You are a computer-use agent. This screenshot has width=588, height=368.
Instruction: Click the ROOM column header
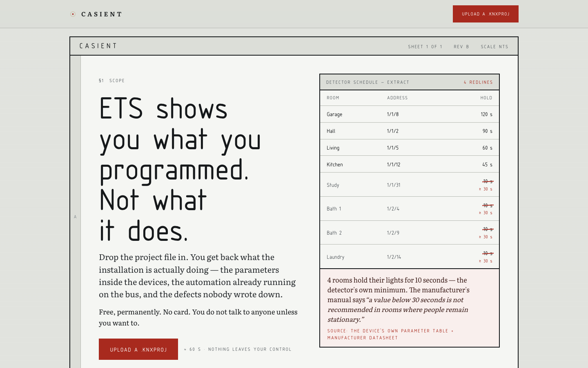(333, 98)
